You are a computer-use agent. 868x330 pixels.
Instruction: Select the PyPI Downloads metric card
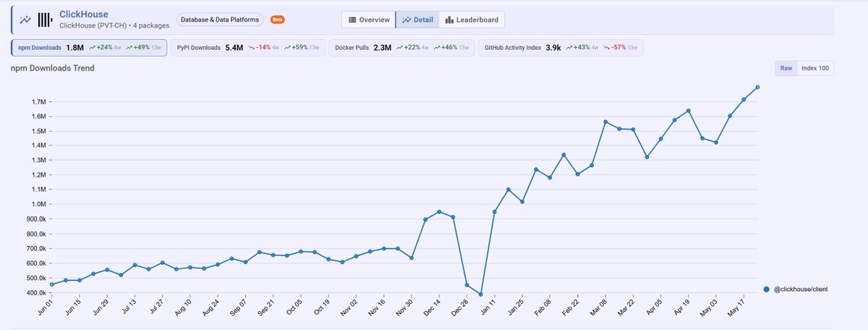pyautogui.click(x=247, y=48)
